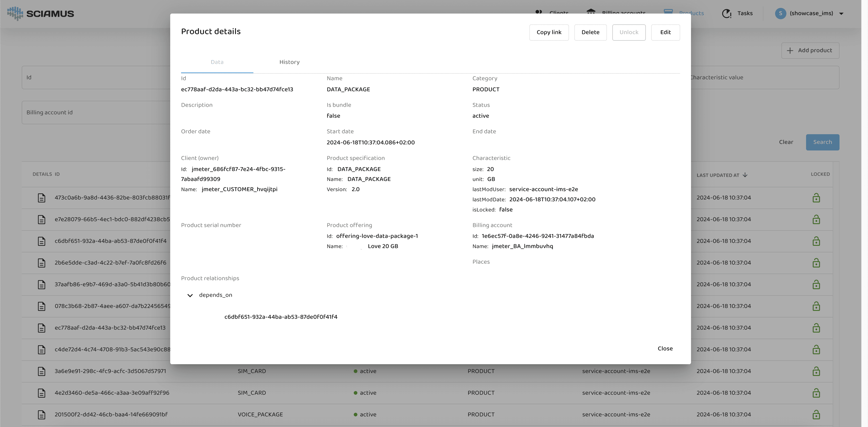The height and width of the screenshot is (427, 868).
Task: Switch to the History tab
Action: [x=289, y=62]
